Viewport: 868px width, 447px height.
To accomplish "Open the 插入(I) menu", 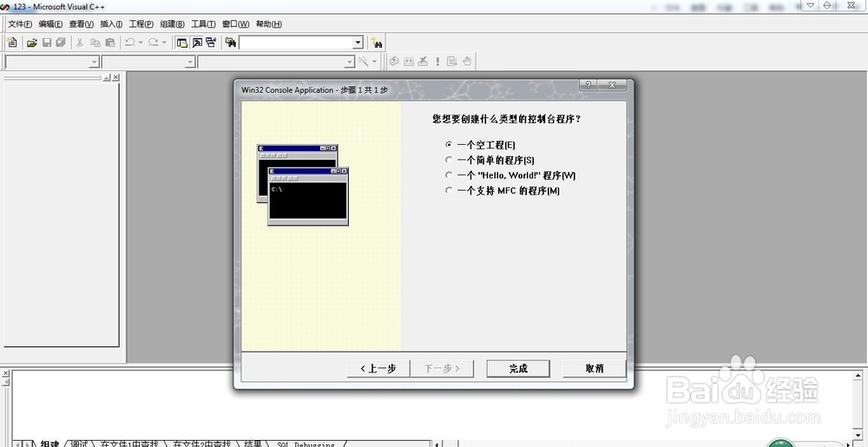I will 111,23.
